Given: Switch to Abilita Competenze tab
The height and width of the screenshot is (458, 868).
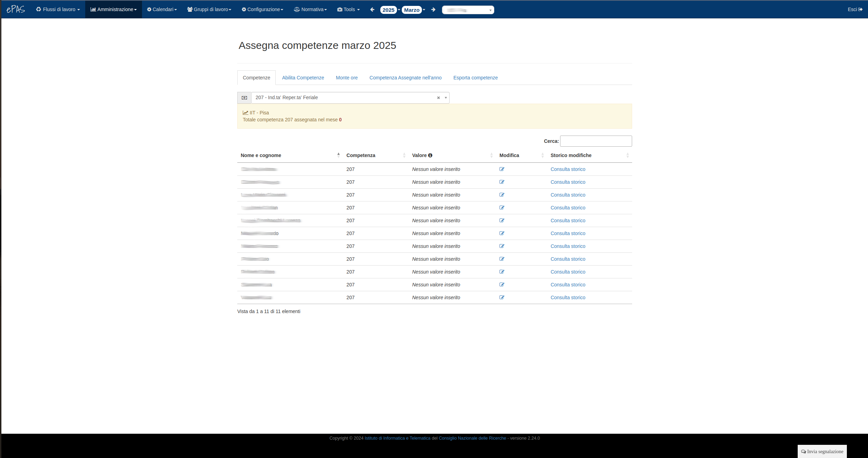Looking at the screenshot, I should coord(303,78).
